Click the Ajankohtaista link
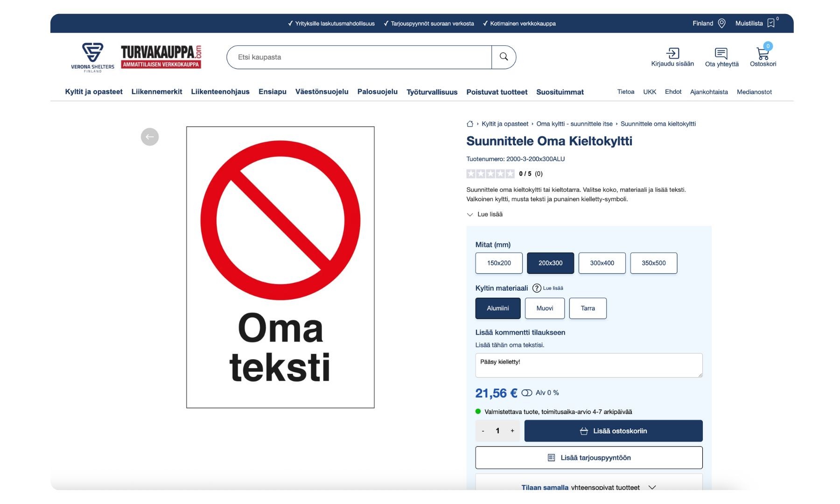This screenshot has height=504, width=840. click(709, 91)
